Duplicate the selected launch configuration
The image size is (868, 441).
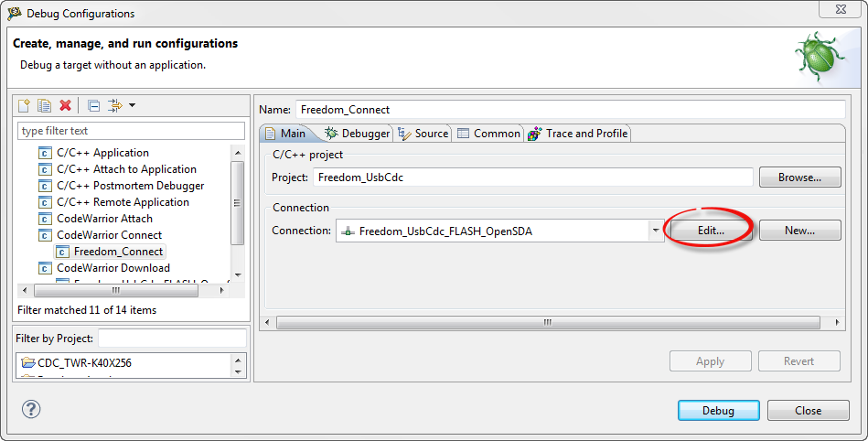(x=44, y=106)
